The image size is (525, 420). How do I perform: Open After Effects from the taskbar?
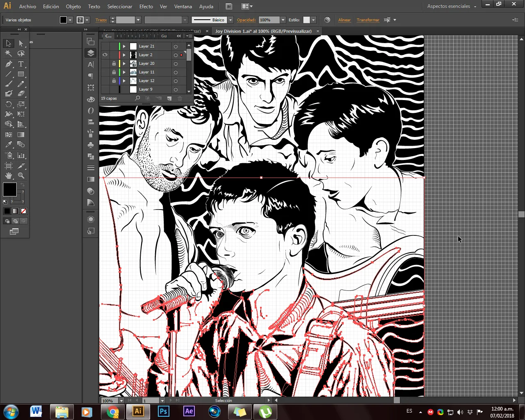click(189, 411)
